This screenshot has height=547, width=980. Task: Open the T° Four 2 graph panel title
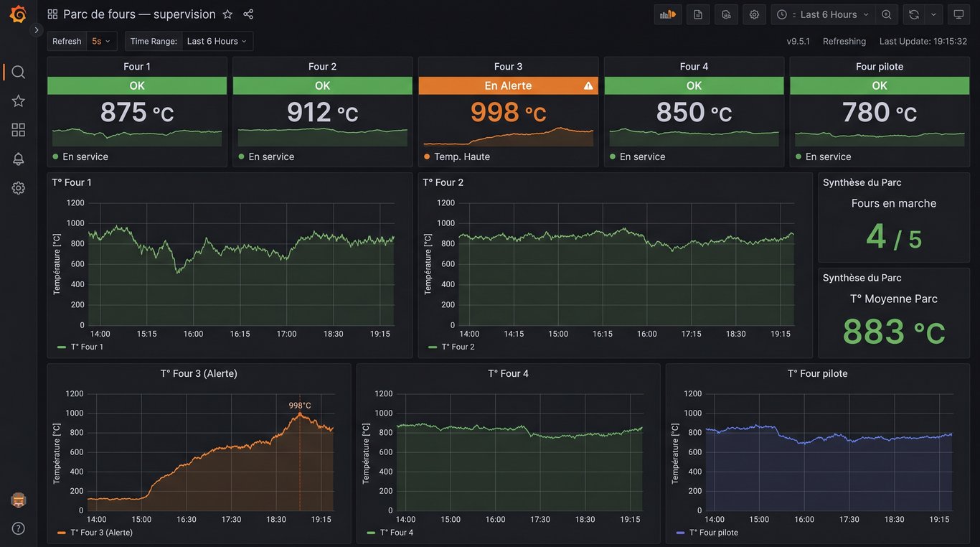pyautogui.click(x=443, y=182)
